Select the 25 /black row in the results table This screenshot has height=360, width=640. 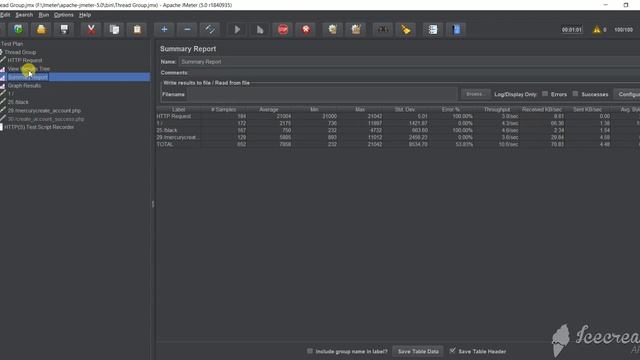[398, 130]
